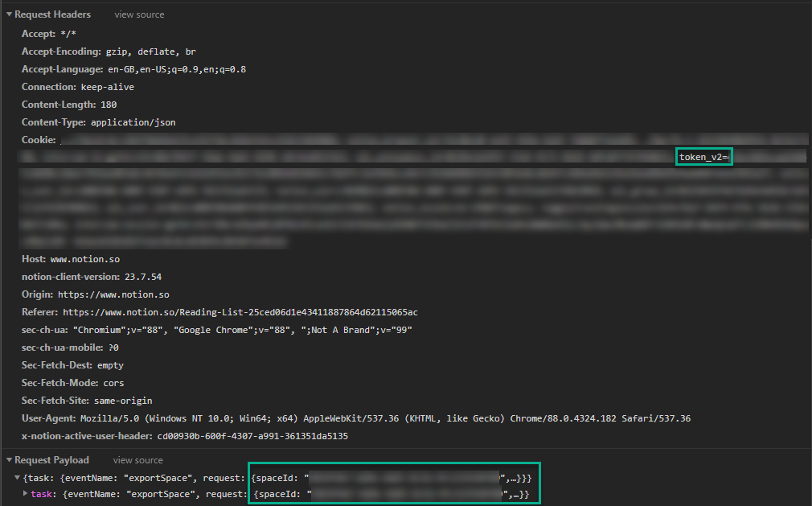Collapse the Request Headers section arrow

click(x=10, y=14)
